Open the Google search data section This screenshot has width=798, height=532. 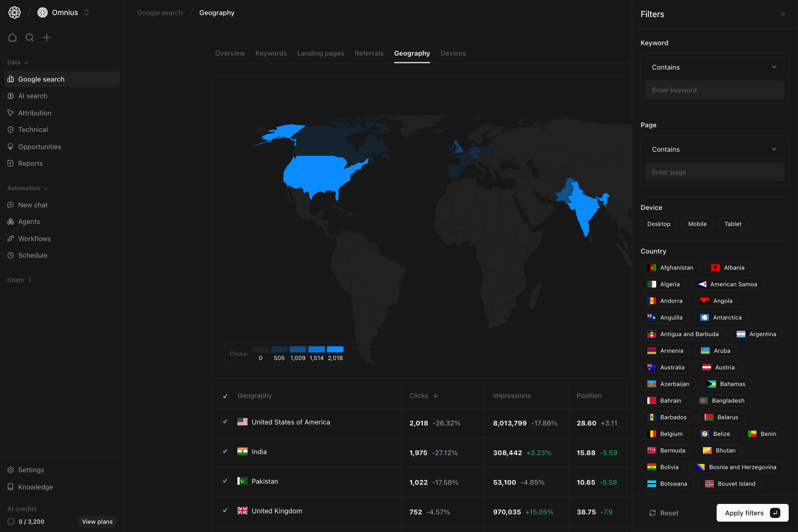(x=41, y=79)
